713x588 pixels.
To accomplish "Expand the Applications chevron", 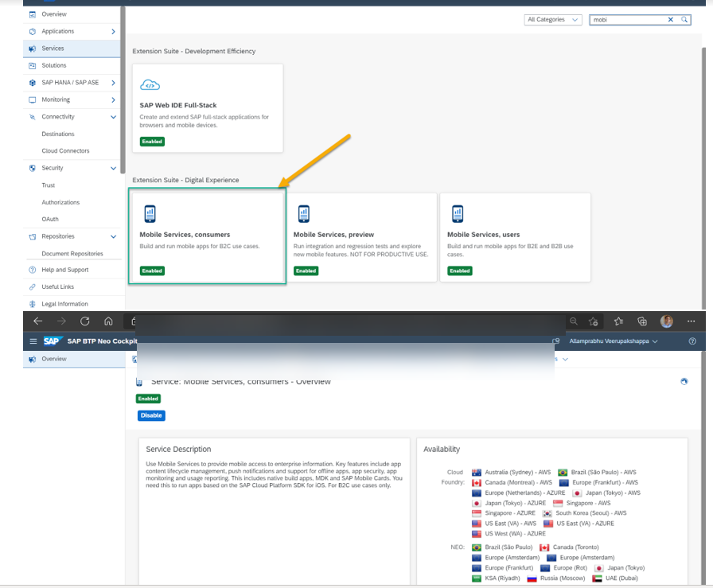I will (113, 31).
